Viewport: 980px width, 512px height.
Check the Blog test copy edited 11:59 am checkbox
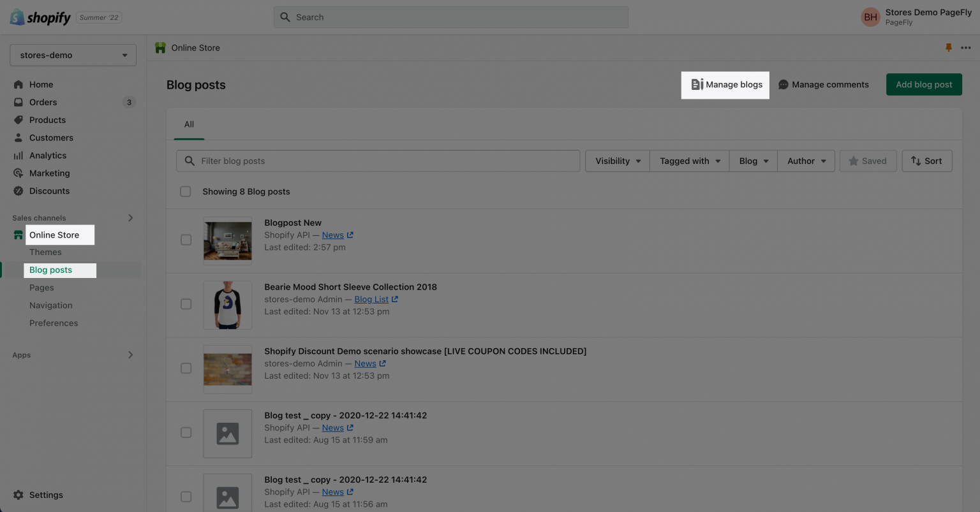pos(186,432)
